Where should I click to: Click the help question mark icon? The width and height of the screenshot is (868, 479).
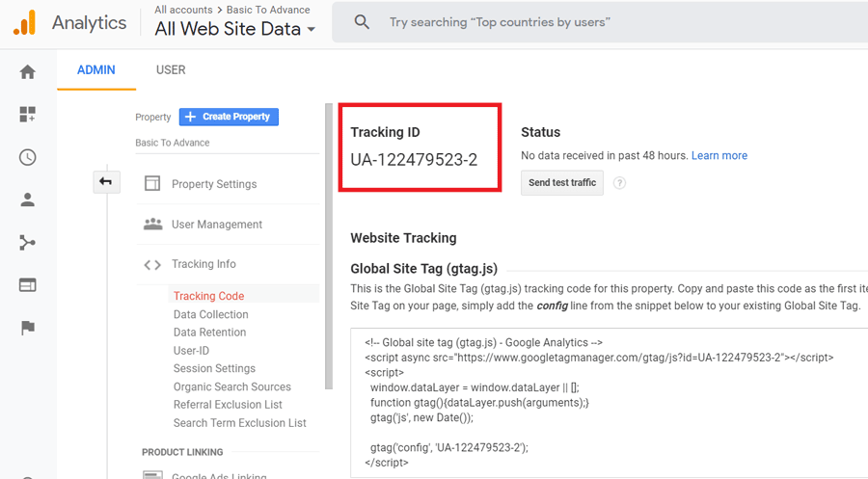pos(619,183)
